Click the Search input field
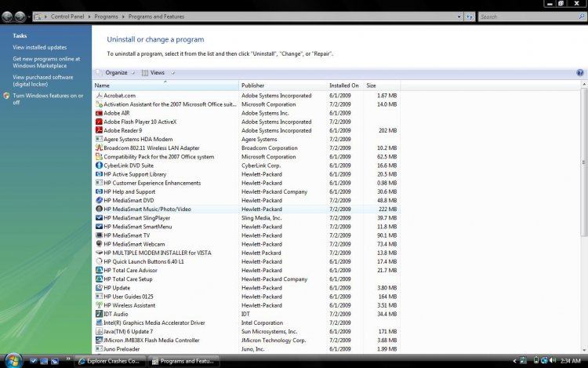This screenshot has height=368, width=588. coord(528,16)
